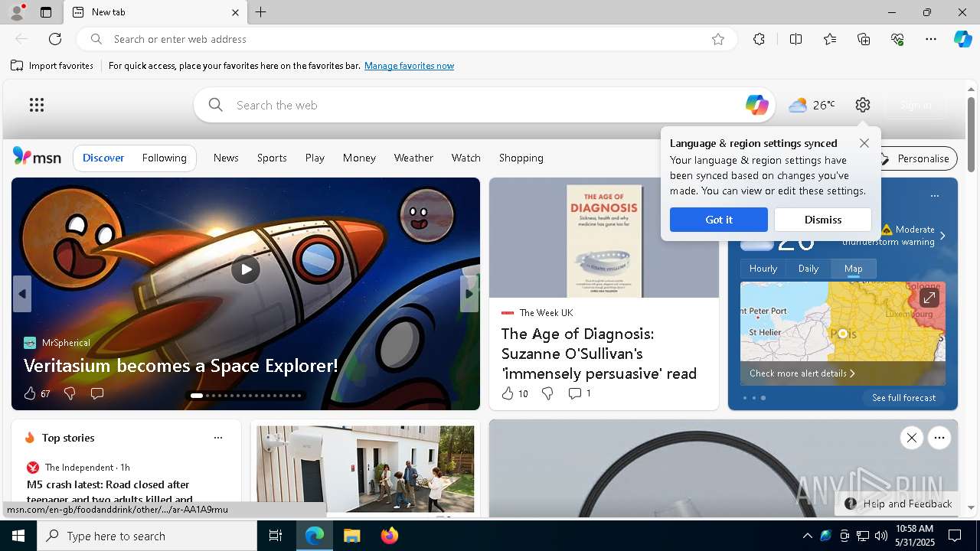Screen dimensions: 980x551
Task: Open weather card more options
Action: coord(934,196)
